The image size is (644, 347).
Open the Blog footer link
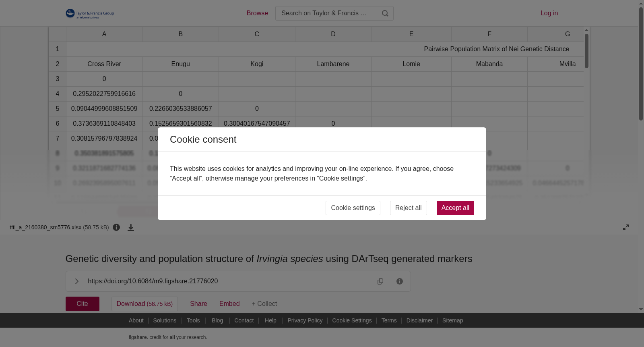tap(217, 320)
